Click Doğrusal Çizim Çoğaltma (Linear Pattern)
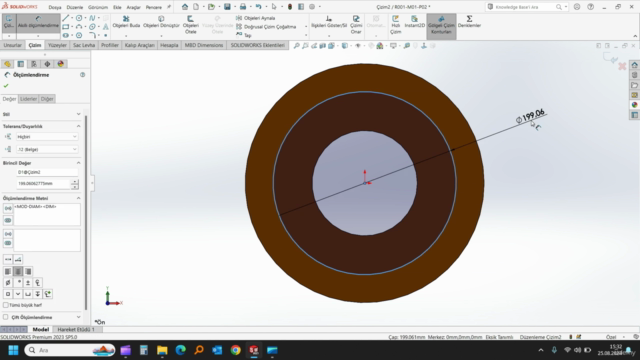 266,27
